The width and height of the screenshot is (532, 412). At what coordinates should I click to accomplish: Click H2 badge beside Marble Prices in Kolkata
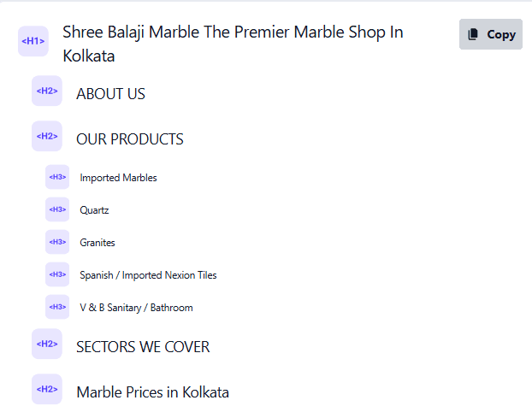47,390
